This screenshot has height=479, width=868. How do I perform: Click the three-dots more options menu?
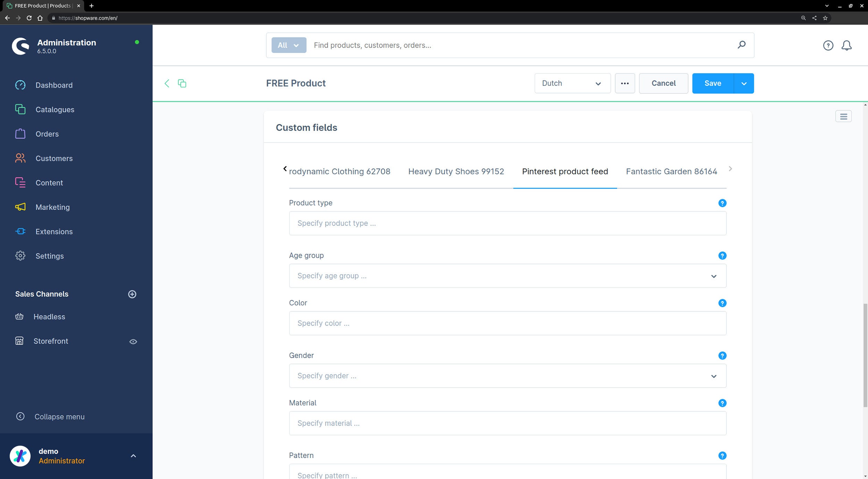point(625,83)
